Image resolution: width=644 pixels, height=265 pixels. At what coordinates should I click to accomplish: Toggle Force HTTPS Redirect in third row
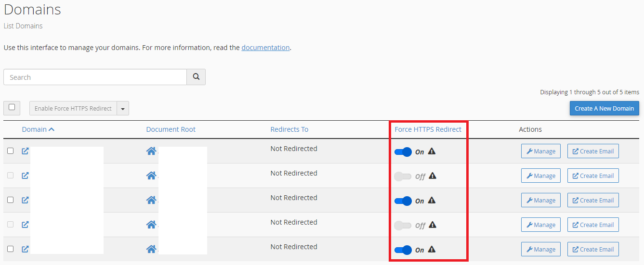403,201
